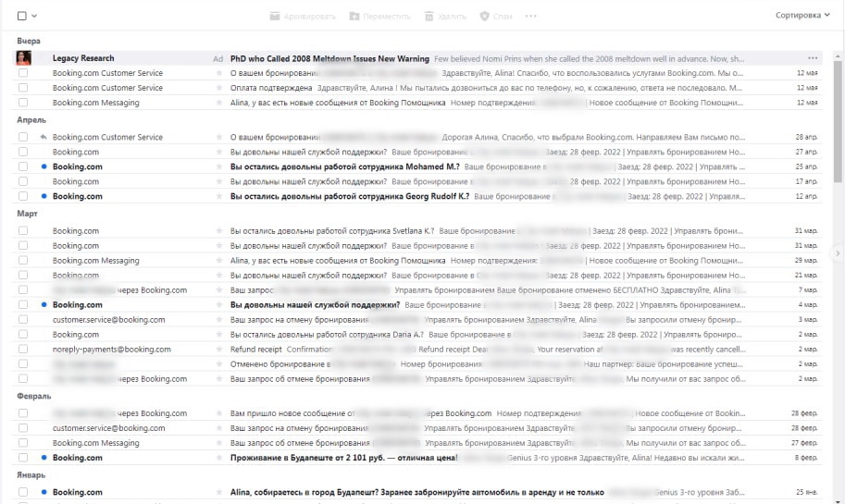Star the Daria A. feedback email
The height and width of the screenshot is (504, 845).
218,334
